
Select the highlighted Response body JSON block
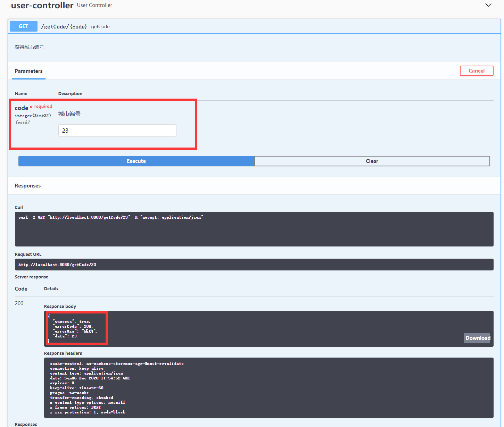(76, 328)
